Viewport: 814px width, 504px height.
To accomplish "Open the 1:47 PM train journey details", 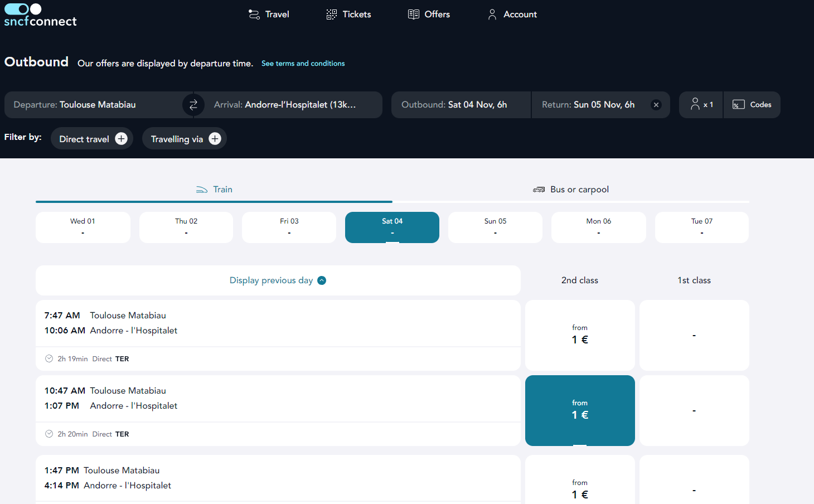I will coord(278,479).
